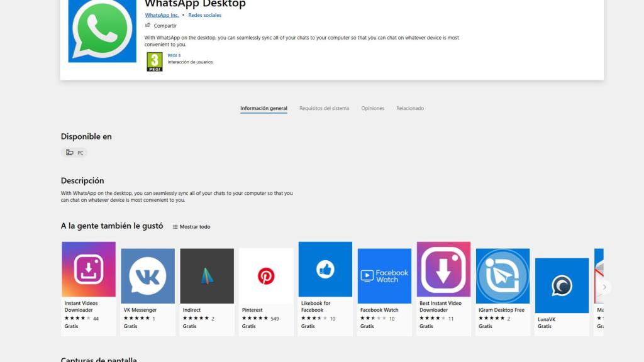Image resolution: width=644 pixels, height=362 pixels.
Task: Open the Opiniones tab
Action: pyautogui.click(x=372, y=108)
